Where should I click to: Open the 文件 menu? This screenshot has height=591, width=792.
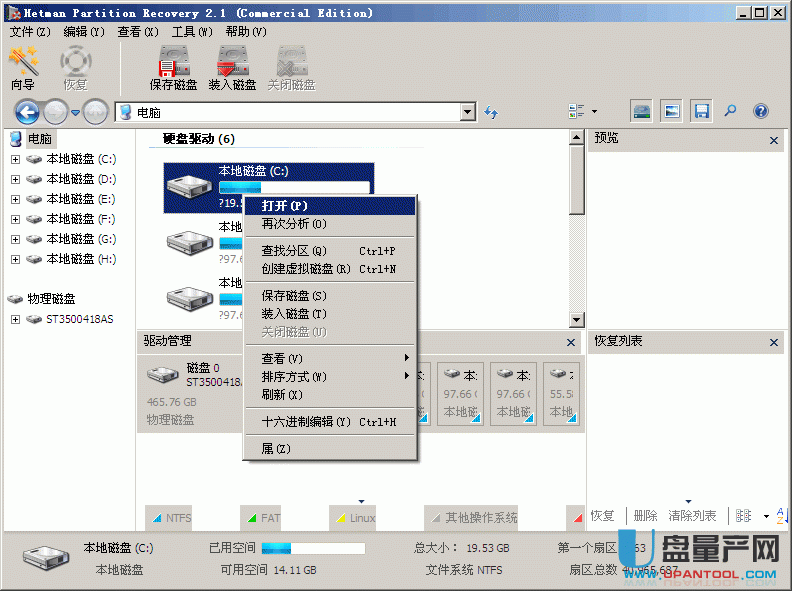[x=30, y=32]
